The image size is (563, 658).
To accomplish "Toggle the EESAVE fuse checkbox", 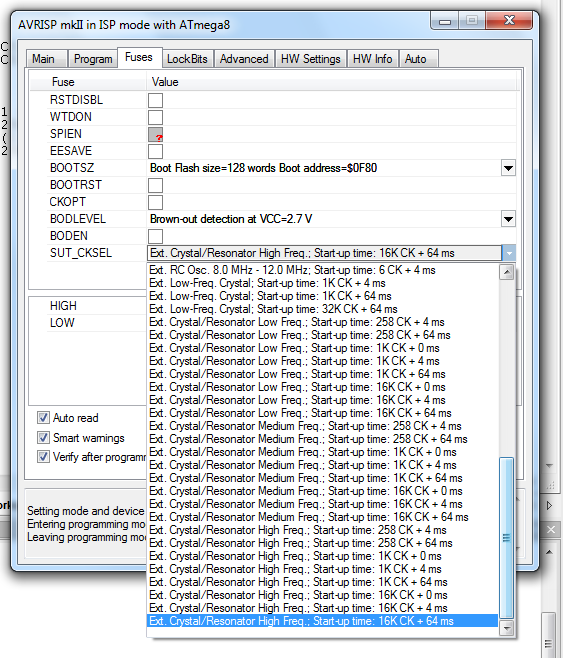I will coord(155,151).
